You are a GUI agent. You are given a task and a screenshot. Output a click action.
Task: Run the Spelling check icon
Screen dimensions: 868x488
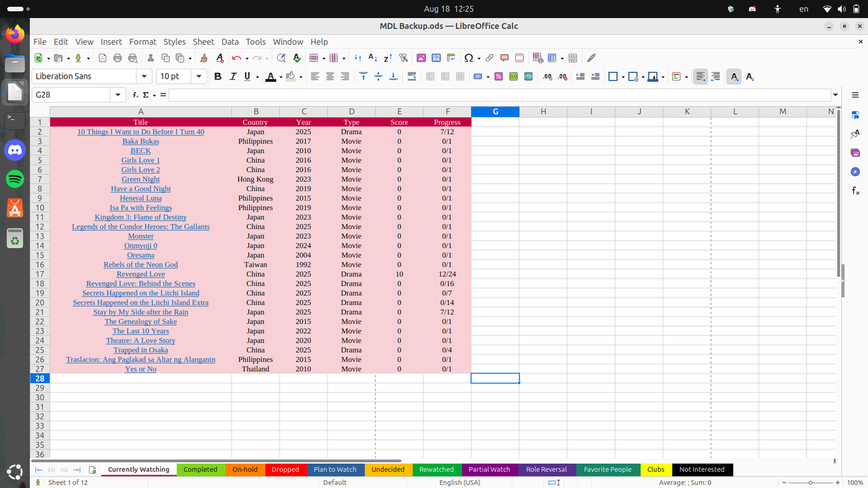click(x=296, y=58)
